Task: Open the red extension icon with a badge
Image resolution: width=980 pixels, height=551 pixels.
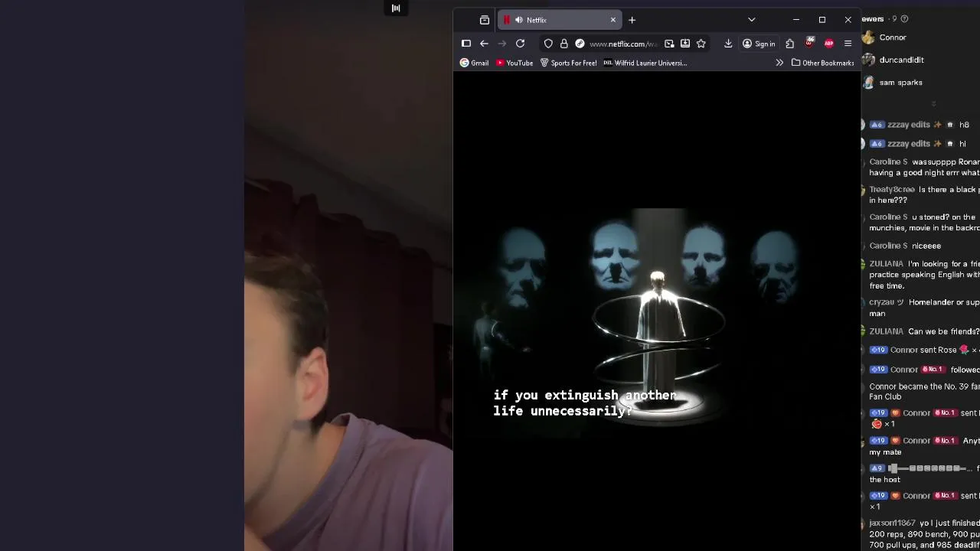Action: (x=809, y=43)
